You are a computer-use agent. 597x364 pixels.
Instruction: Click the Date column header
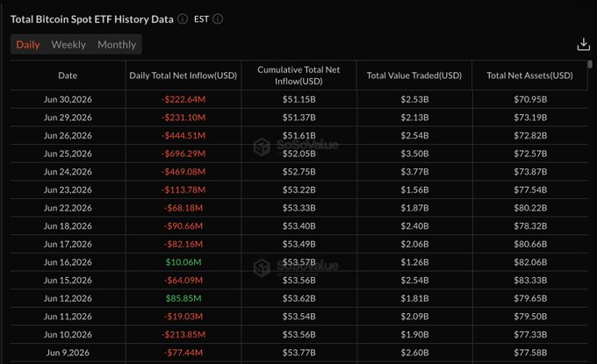(x=68, y=75)
